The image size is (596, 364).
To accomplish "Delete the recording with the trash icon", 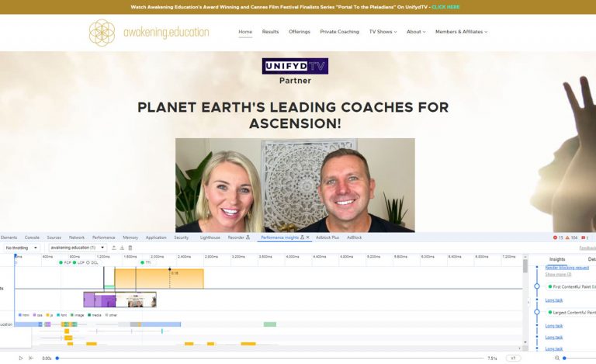I will [130, 248].
